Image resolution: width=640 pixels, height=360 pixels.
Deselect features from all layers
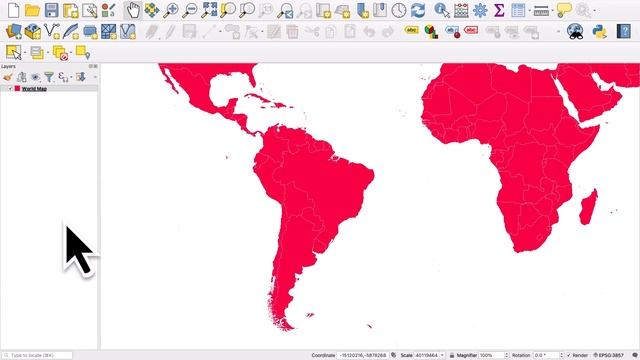coord(60,53)
